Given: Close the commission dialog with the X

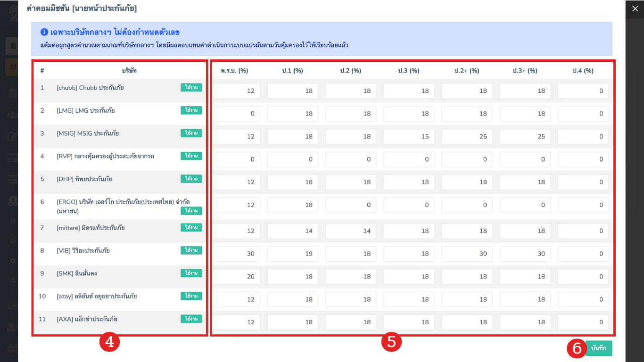Looking at the screenshot, I should (634, 8).
